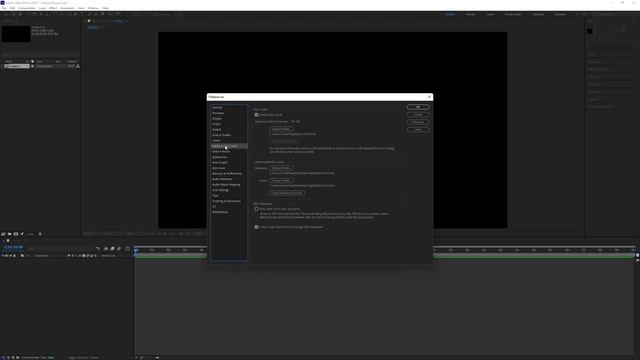Screen dimensions: 640x360
Task: Click Choose Folder for Database
Action: pyautogui.click(x=281, y=168)
